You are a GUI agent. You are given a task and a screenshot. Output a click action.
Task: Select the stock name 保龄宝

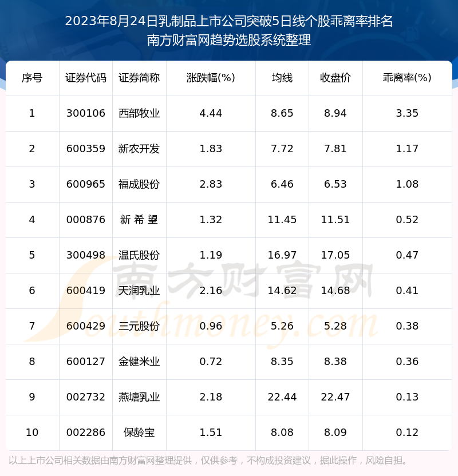139,433
